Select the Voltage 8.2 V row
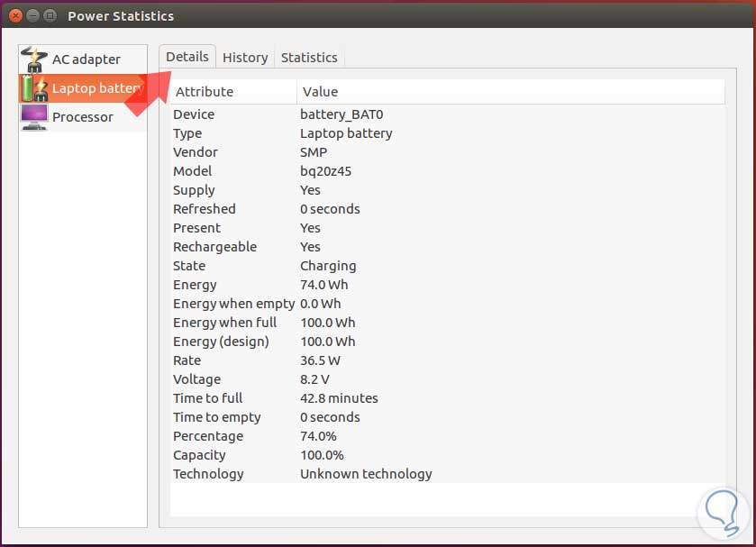The image size is (756, 547). coord(270,379)
